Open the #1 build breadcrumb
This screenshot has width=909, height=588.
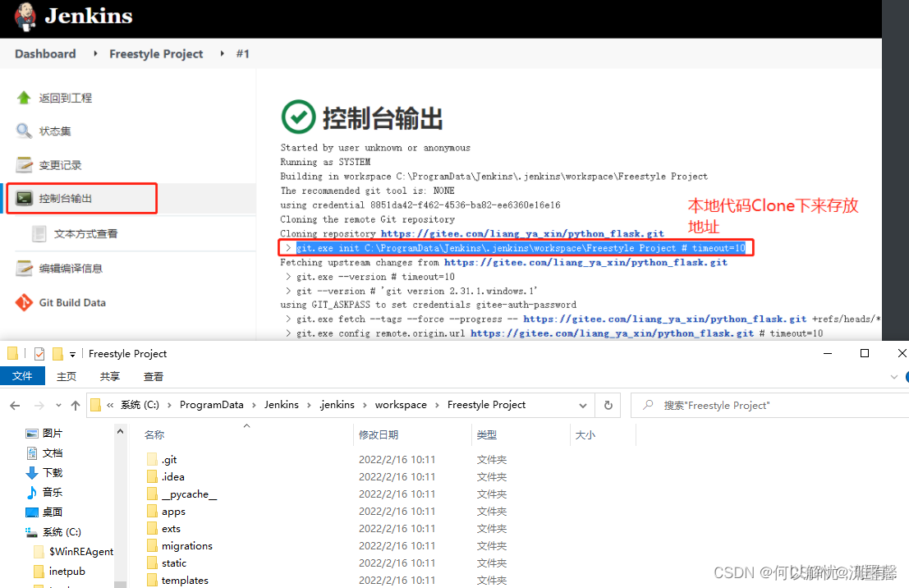pyautogui.click(x=242, y=54)
